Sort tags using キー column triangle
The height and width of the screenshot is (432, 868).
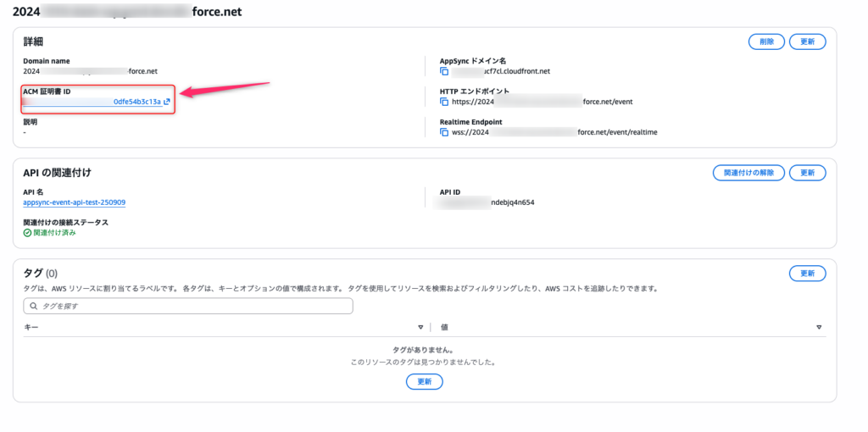tap(420, 327)
